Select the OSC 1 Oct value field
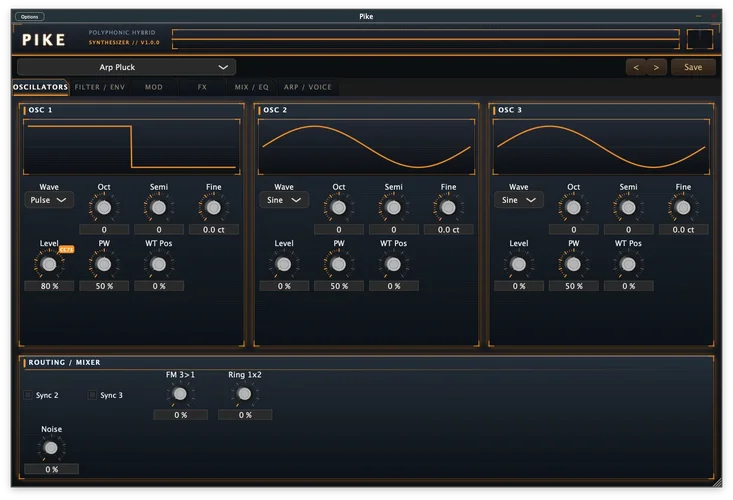 [x=104, y=229]
